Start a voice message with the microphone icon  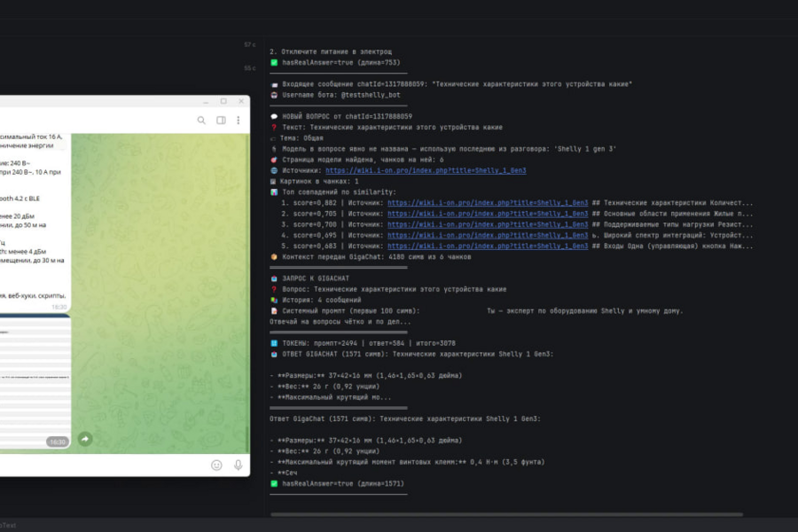pos(238,465)
